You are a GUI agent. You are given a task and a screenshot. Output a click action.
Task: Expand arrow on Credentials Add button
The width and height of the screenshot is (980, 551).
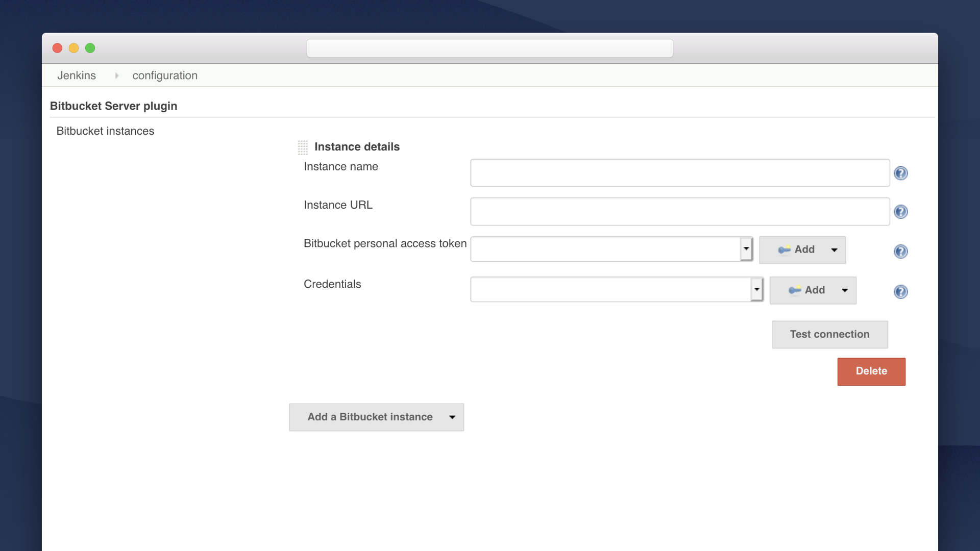(845, 290)
